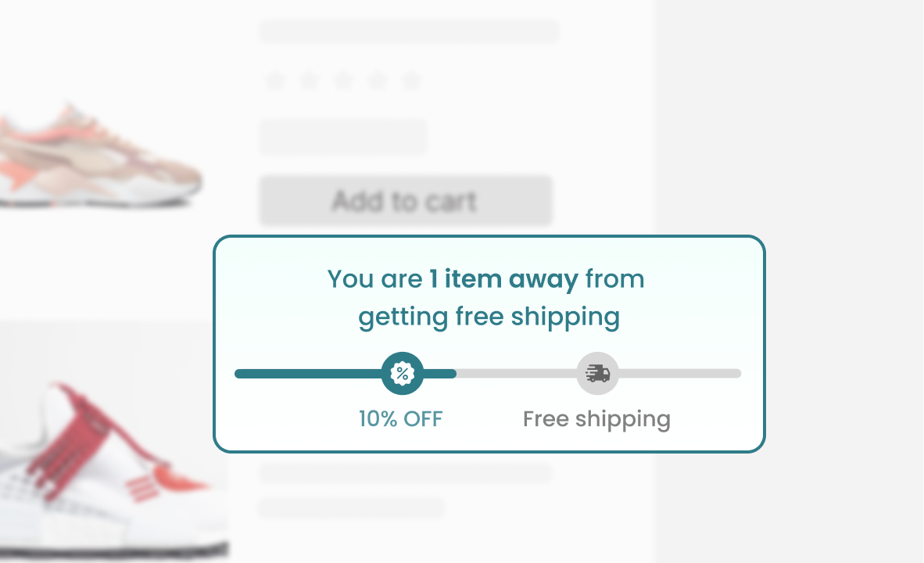Click the "Free shipping" milestone label
The image size is (924, 563).
[596, 419]
